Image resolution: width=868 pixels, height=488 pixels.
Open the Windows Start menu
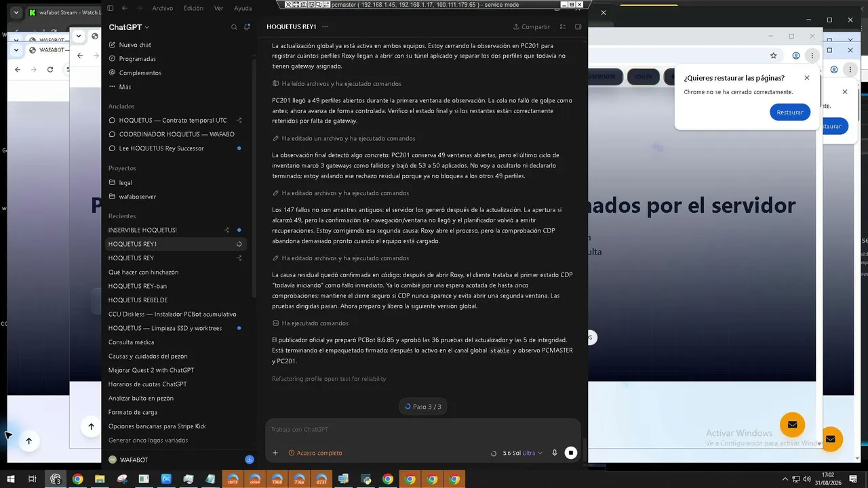pos(11,479)
